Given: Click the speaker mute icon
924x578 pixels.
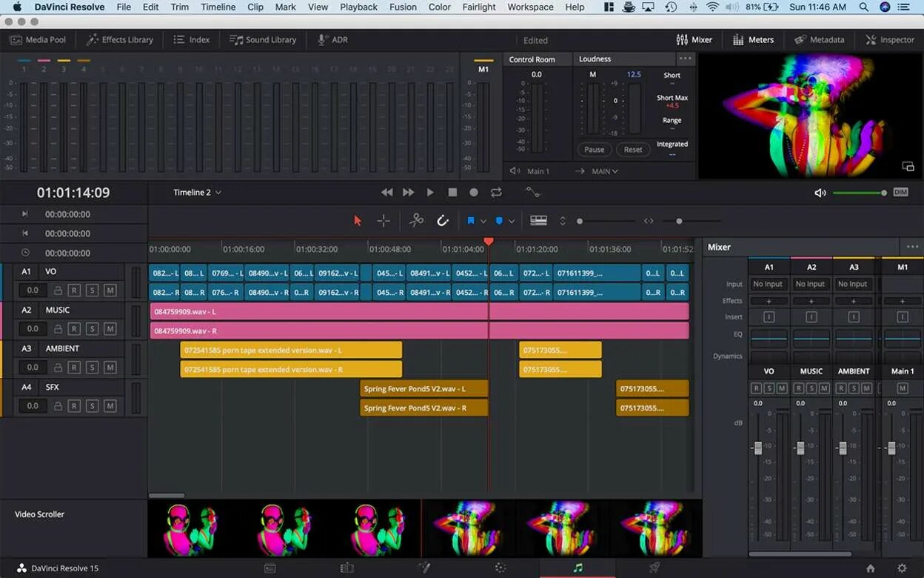Looking at the screenshot, I should click(x=820, y=193).
